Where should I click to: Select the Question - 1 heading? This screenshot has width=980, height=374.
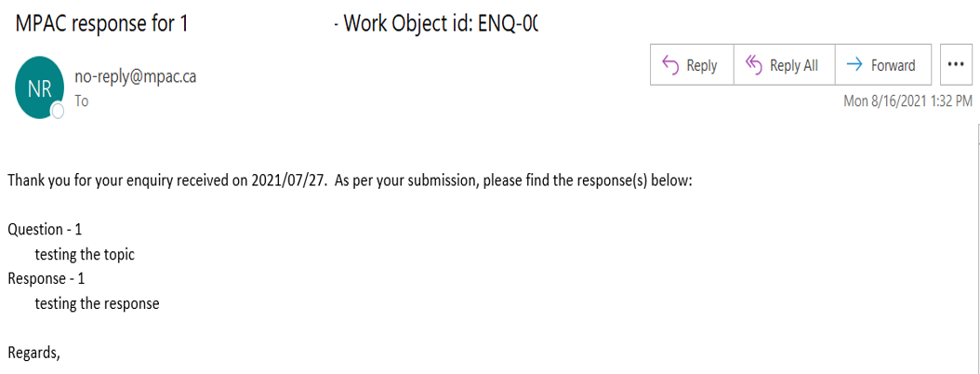click(x=45, y=230)
